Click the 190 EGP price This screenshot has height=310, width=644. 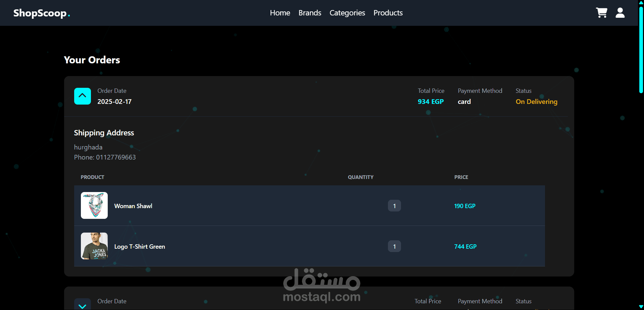tap(465, 206)
